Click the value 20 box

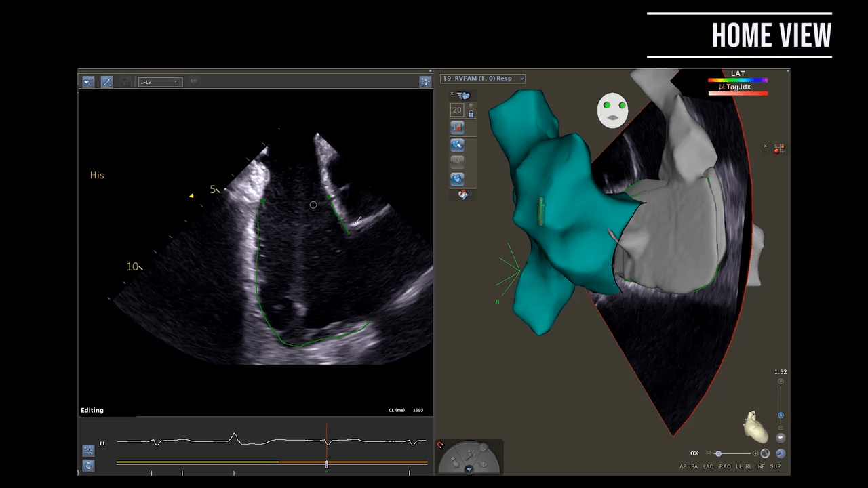coord(457,110)
